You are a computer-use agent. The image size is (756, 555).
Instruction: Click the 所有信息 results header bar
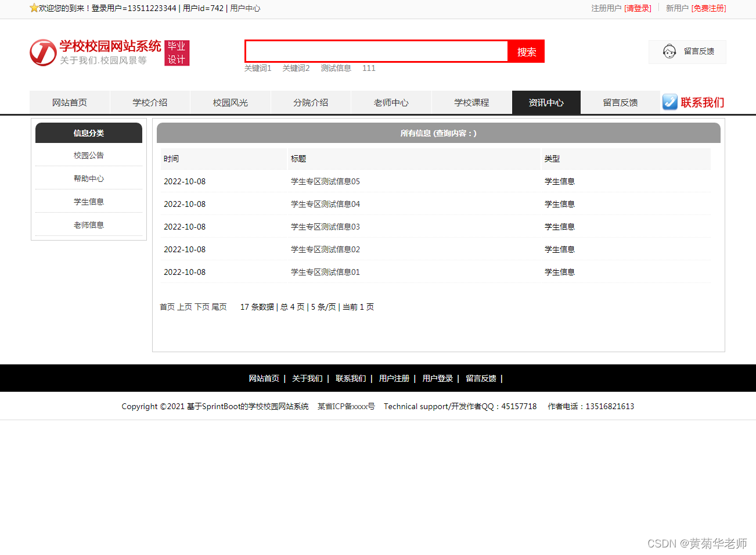(x=438, y=133)
